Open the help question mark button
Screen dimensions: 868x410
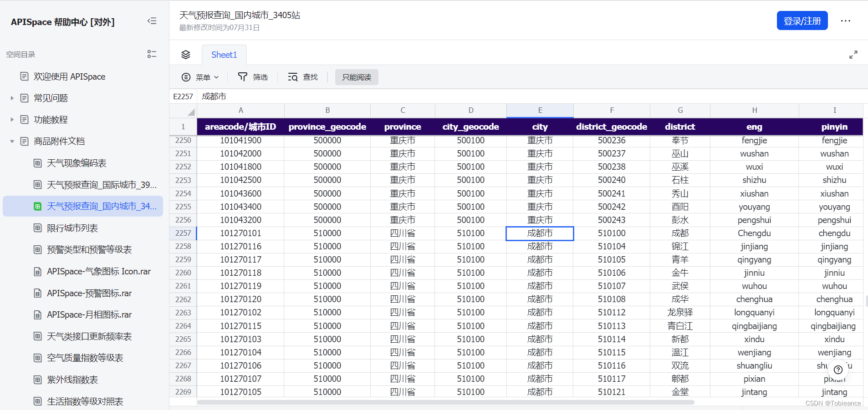point(838,370)
